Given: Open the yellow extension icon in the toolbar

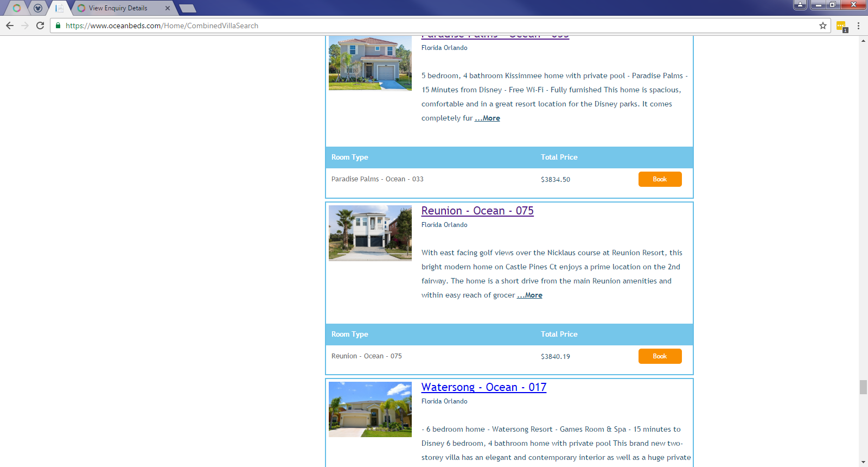Looking at the screenshot, I should click(841, 26).
